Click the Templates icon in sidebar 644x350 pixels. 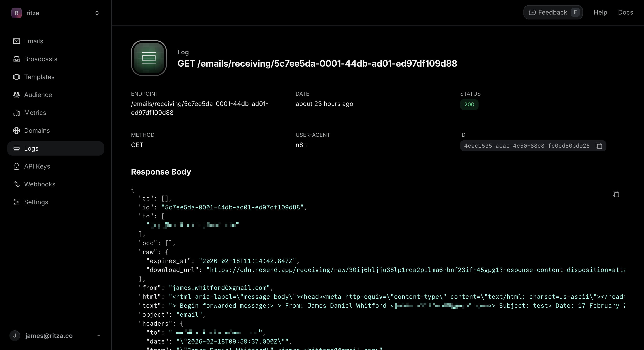pos(17,77)
